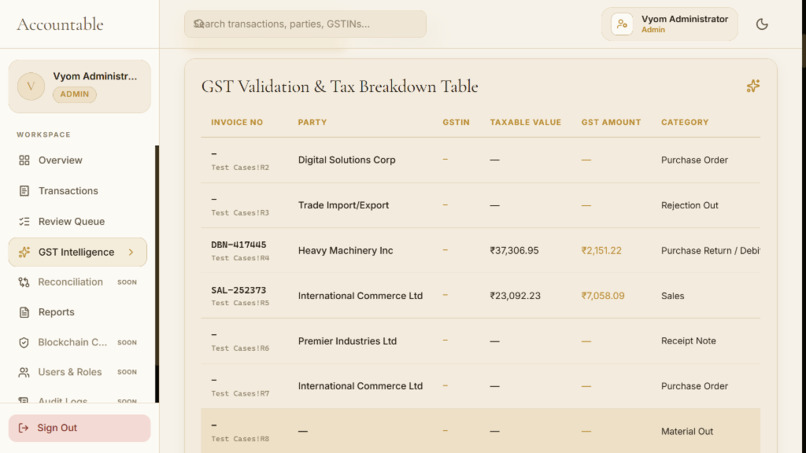Viewport: 806px width, 453px height.
Task: Click GSTIN column header
Action: click(456, 122)
